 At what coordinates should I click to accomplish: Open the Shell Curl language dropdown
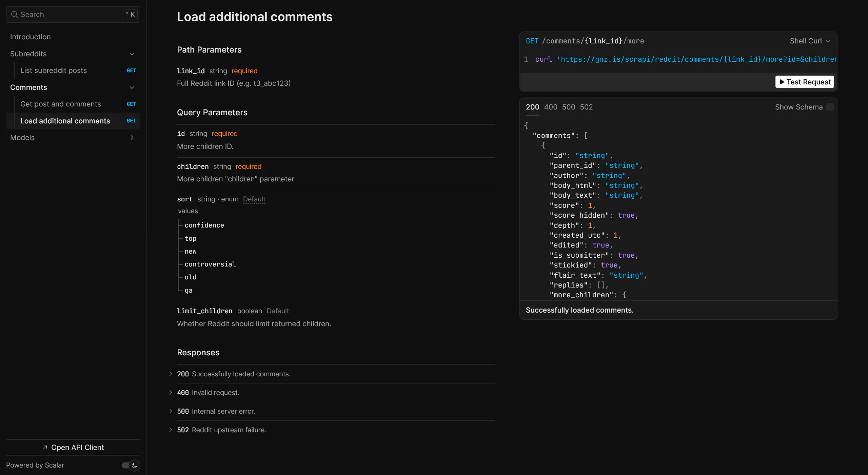click(x=810, y=41)
